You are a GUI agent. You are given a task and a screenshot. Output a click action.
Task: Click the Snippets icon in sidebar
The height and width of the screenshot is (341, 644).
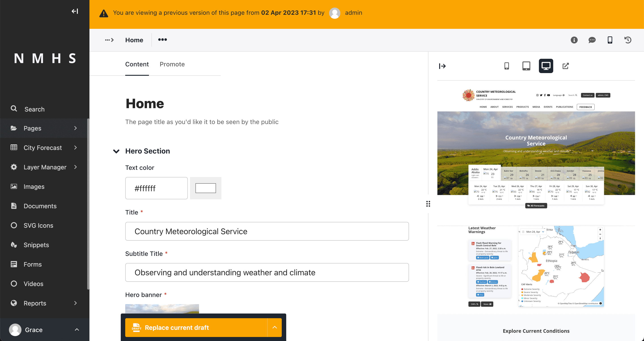pos(14,244)
